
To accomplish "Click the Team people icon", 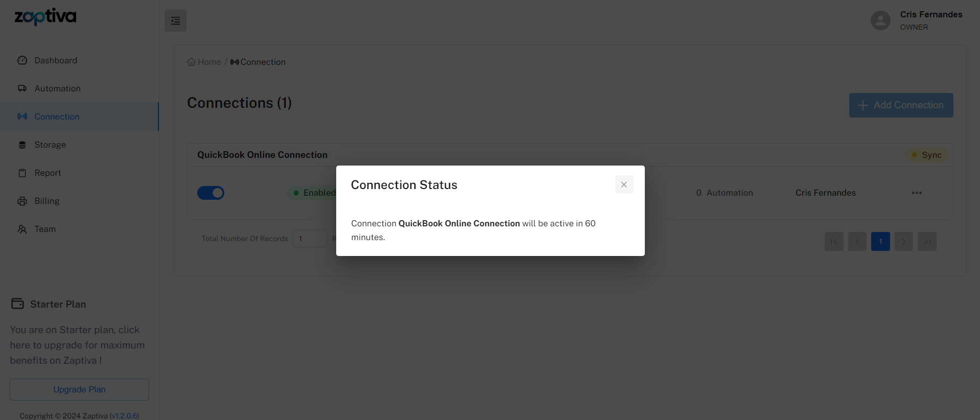I will pos(22,229).
